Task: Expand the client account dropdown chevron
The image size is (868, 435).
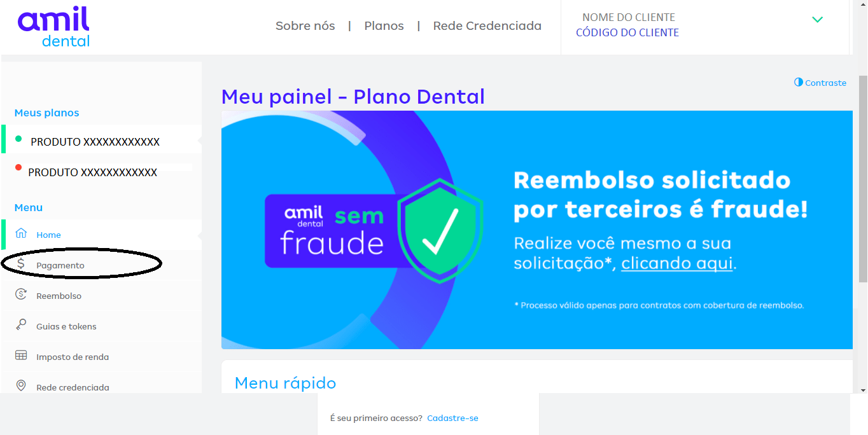Action: 818,20
